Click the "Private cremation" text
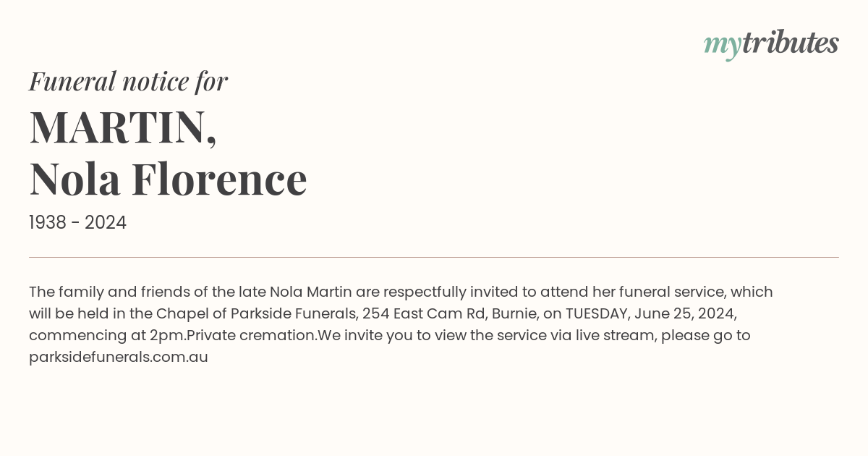The width and height of the screenshot is (868, 456). click(252, 335)
